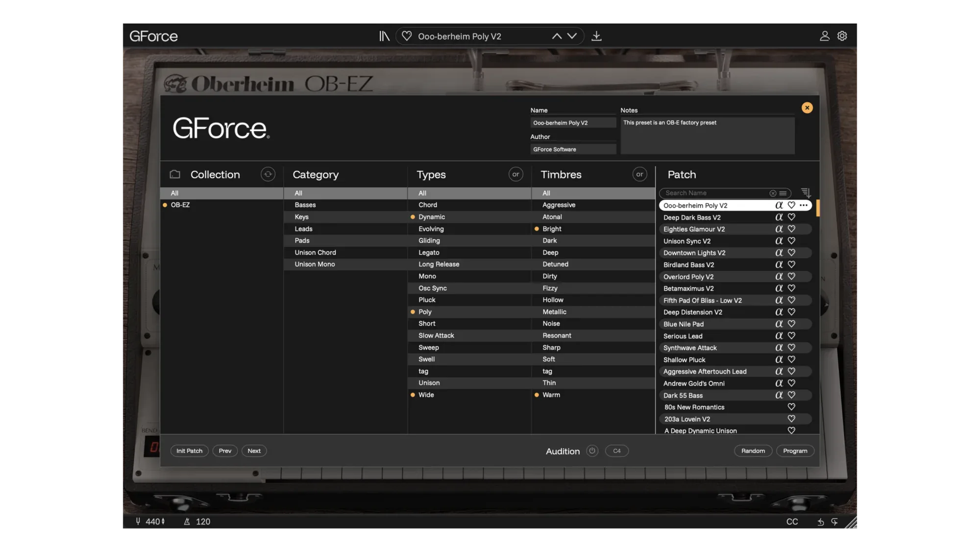Click the CC button in status bar
Screen dimensions: 980x552
click(792, 522)
